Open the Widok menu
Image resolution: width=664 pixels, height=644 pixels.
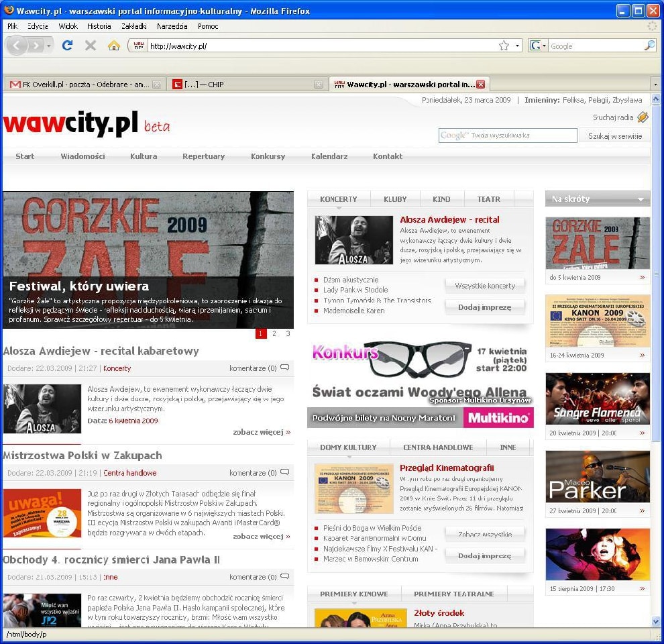[x=68, y=26]
